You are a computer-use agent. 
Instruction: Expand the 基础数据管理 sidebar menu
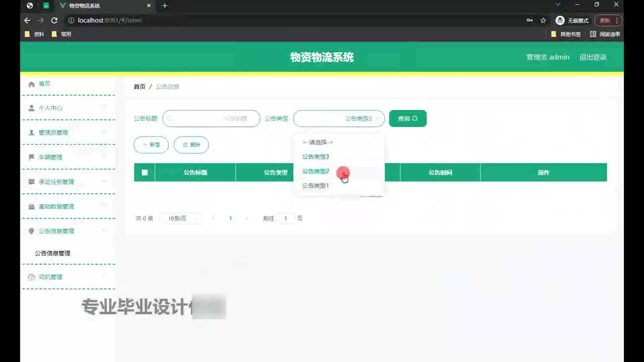click(x=68, y=206)
